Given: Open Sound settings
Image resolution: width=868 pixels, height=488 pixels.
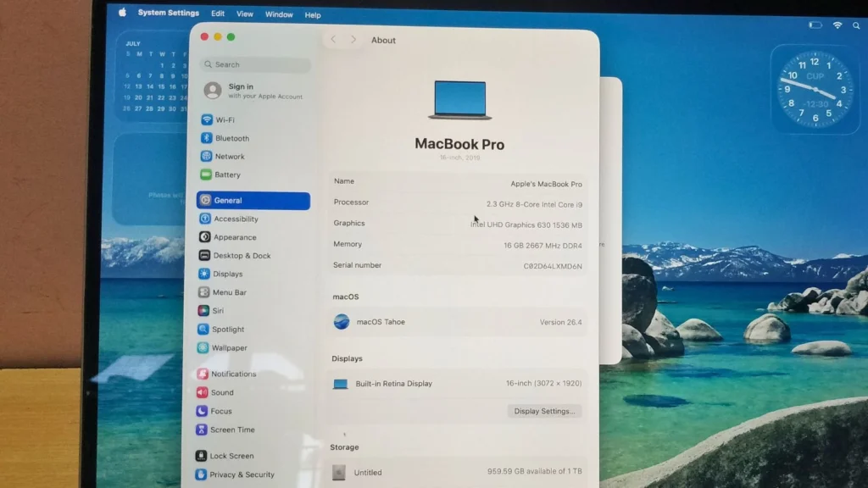Looking at the screenshot, I should pos(215,392).
